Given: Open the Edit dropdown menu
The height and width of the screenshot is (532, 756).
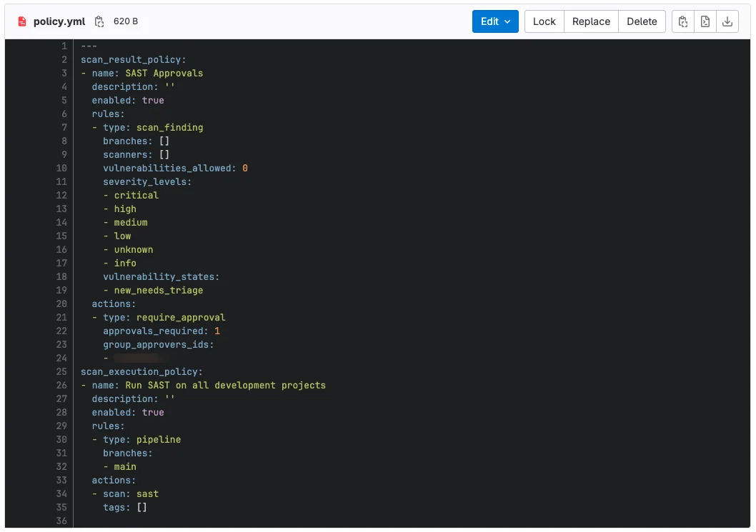Looking at the screenshot, I should click(495, 21).
